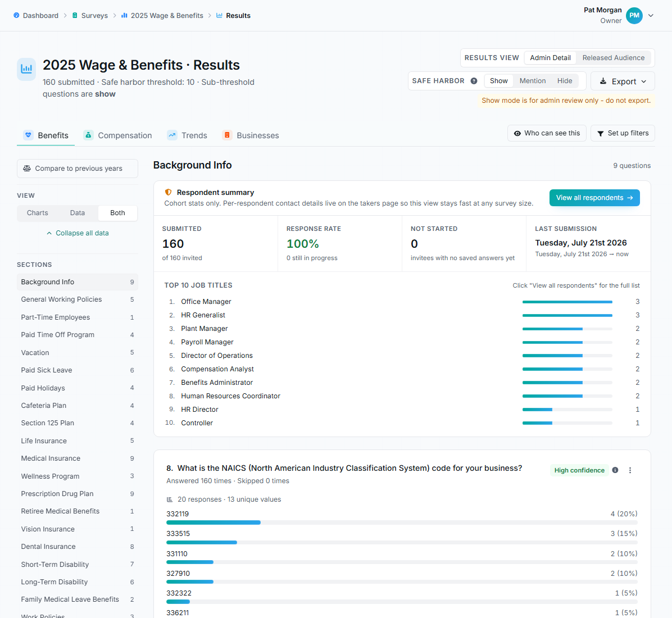Click the PM user avatar

coord(634,15)
